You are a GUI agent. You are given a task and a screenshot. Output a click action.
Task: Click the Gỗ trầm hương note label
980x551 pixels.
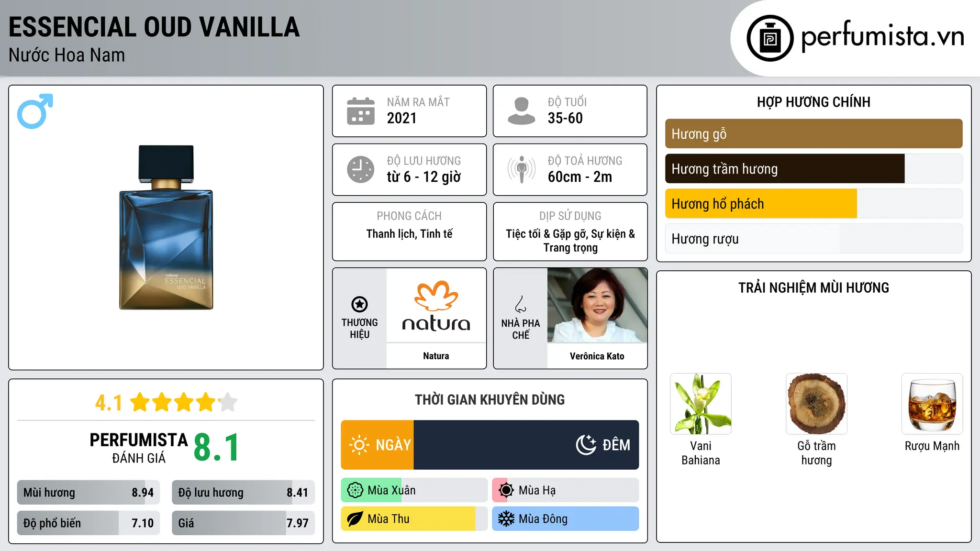point(816,453)
